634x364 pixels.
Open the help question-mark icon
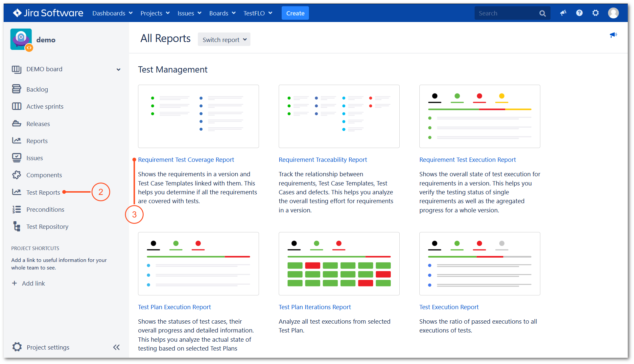579,13
